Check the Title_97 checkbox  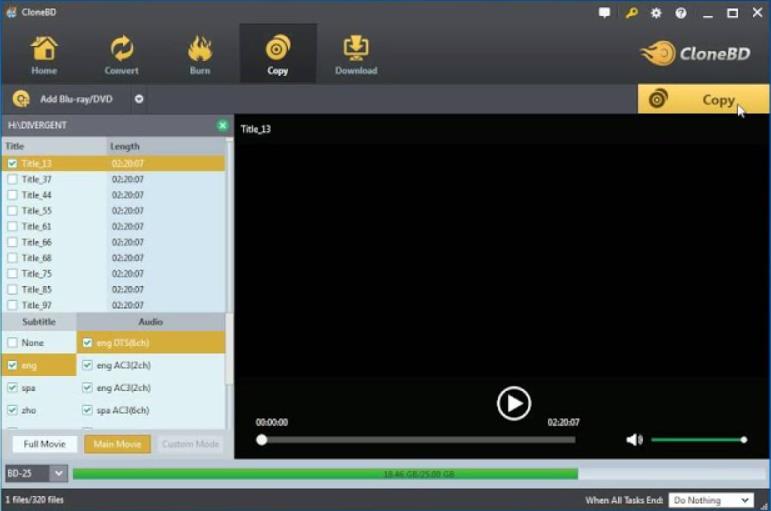click(12, 305)
